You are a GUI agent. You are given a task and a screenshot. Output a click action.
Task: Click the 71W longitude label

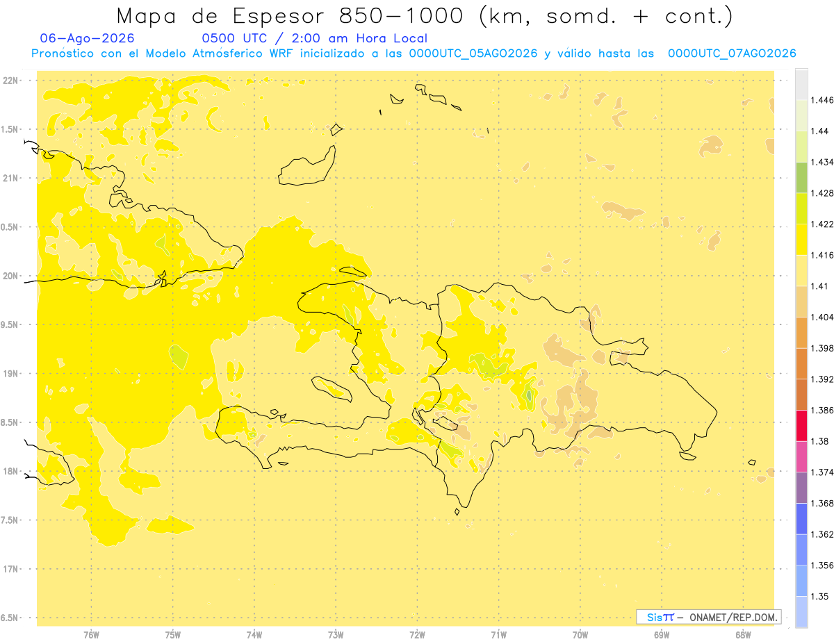point(498,634)
